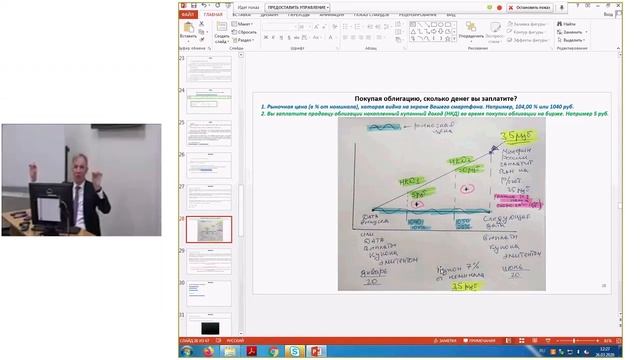Click the Остановить показ (Stop sharing) button
640x360 pixels.
(x=530, y=7)
